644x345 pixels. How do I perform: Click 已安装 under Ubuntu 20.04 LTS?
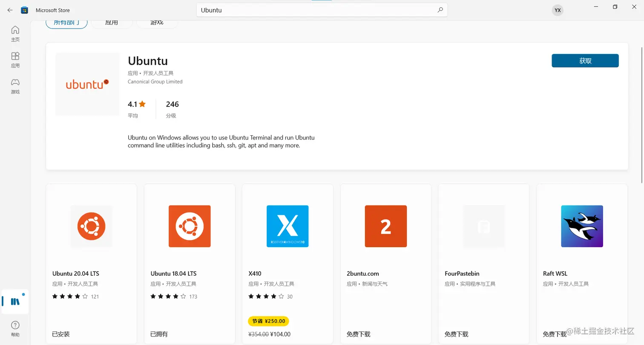click(x=60, y=334)
